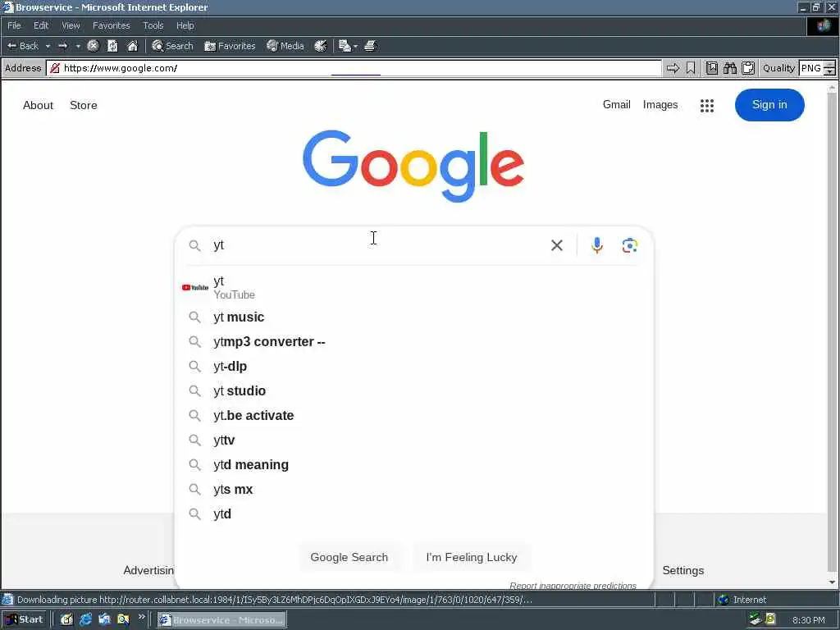Select the last 'ytd' suggestion
Screen dimensions: 840x630
click(x=413, y=514)
